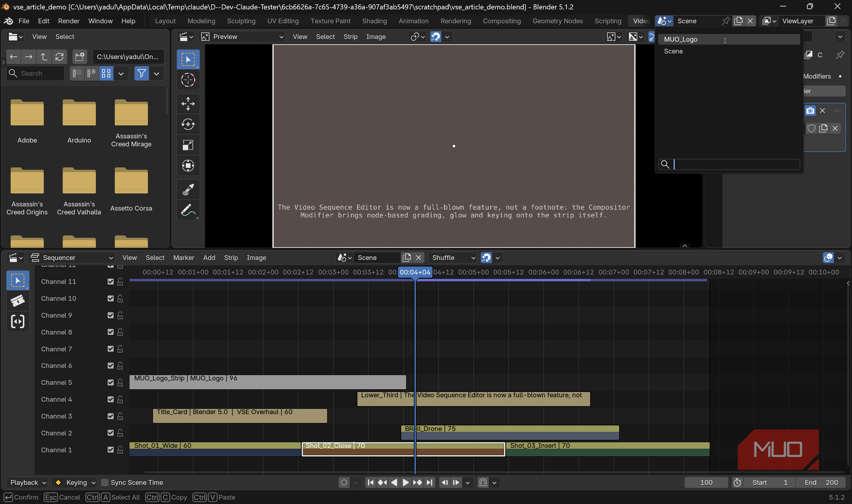Select the MUO_Logo_Strip scene strip
852x504 pixels.
pos(268,382)
